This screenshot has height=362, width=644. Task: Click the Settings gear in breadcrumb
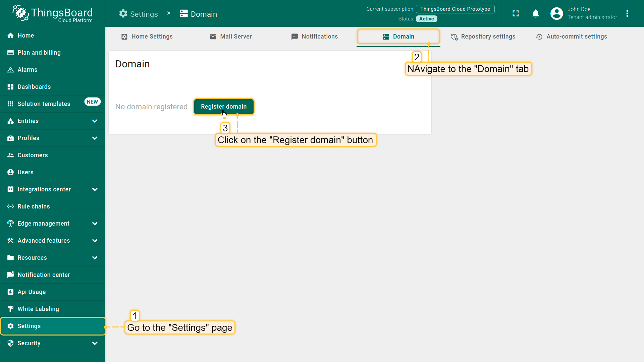click(x=123, y=14)
